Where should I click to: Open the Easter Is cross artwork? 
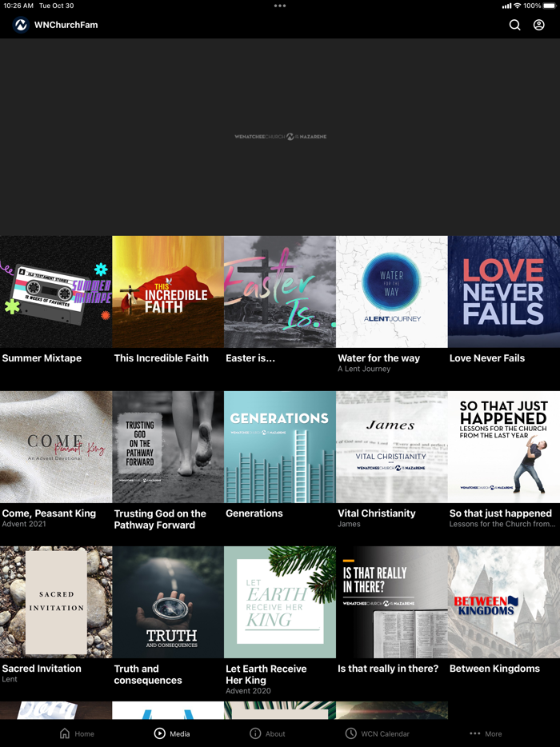pos(280,292)
